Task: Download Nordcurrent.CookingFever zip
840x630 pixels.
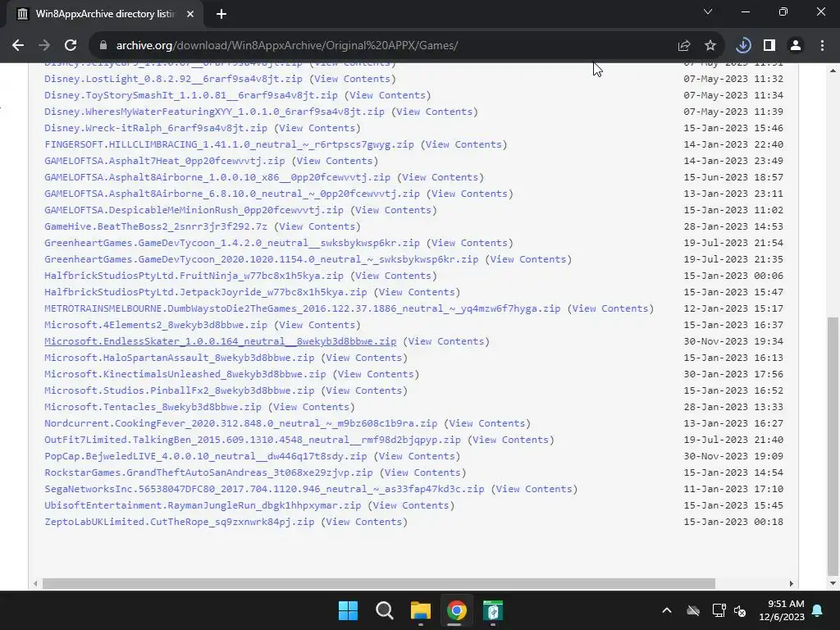Action: point(240,423)
